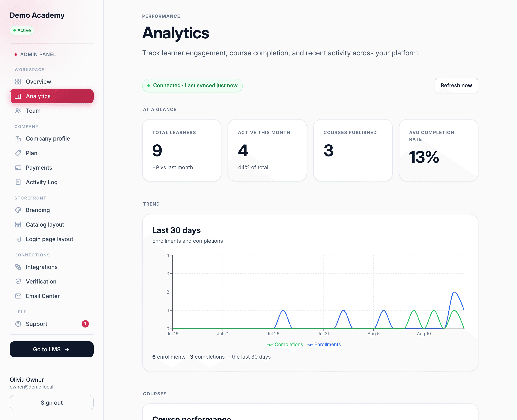Click the Avg Completion Rate card
The width and height of the screenshot is (517, 420).
pyautogui.click(x=438, y=150)
